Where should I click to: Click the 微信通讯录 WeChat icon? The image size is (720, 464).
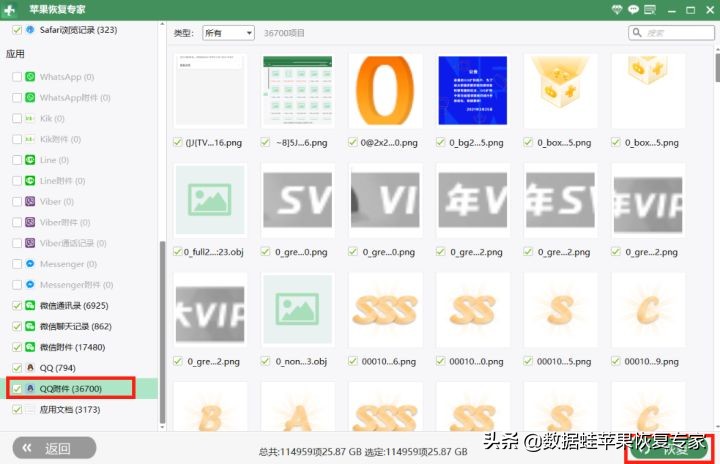click(30, 306)
